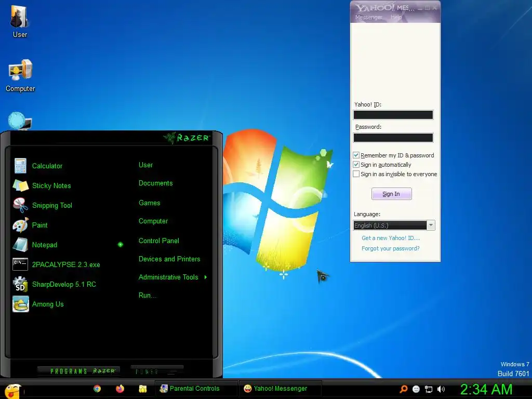Click the orange search tray icon

(403, 389)
